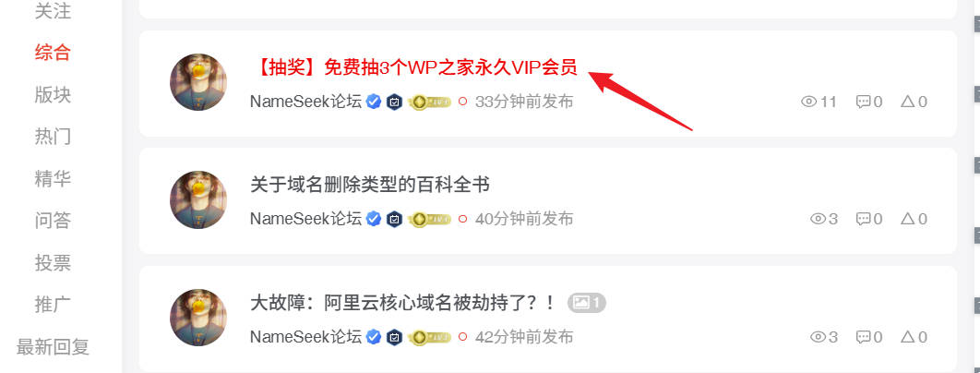This screenshot has width=980, height=373.
Task: Click NameSeek论坛 author name on third post
Action: tap(305, 337)
